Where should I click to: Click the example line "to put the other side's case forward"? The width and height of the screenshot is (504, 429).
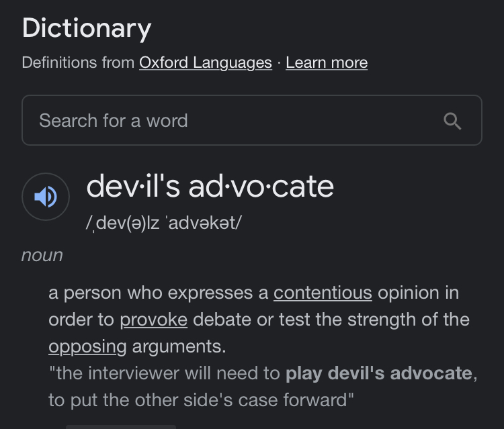201,400
